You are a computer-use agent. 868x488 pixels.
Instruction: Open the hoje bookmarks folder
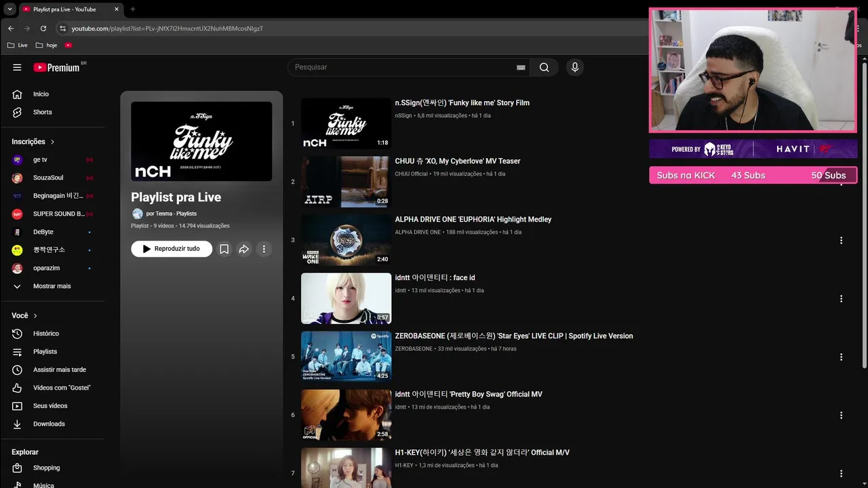tap(46, 45)
